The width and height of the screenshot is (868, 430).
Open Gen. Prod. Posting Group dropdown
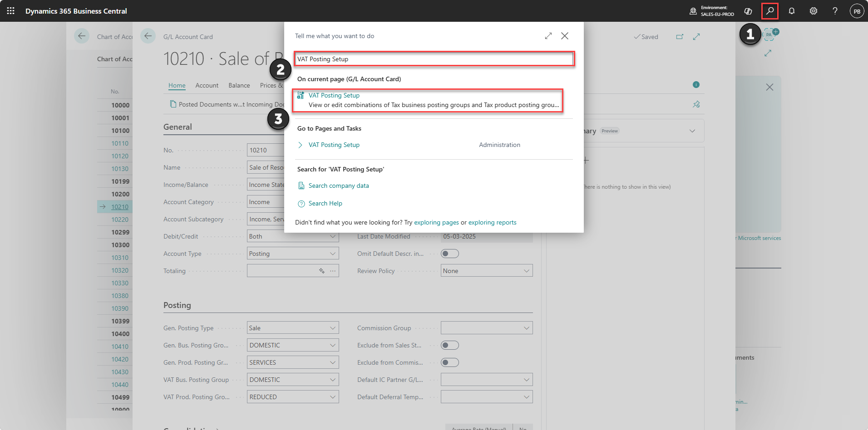tap(332, 362)
